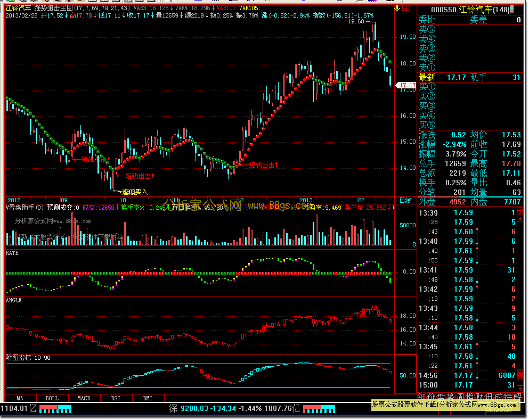
Task: Switch to the DMI indicator tab
Action: [148, 398]
